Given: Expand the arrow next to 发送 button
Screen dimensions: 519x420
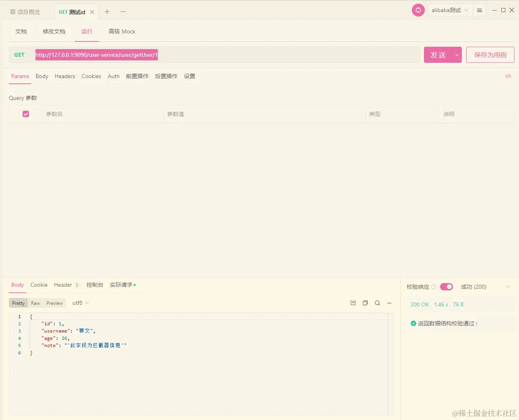Looking at the screenshot, I should point(457,55).
